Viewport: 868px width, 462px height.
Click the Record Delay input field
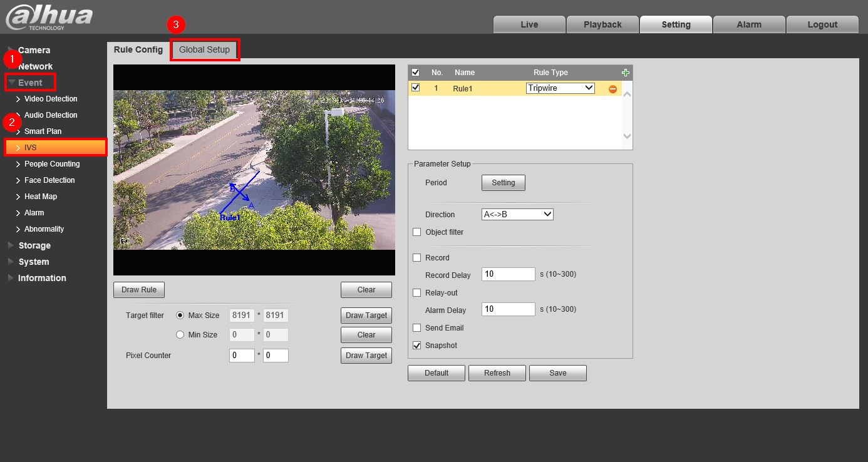pyautogui.click(x=508, y=274)
